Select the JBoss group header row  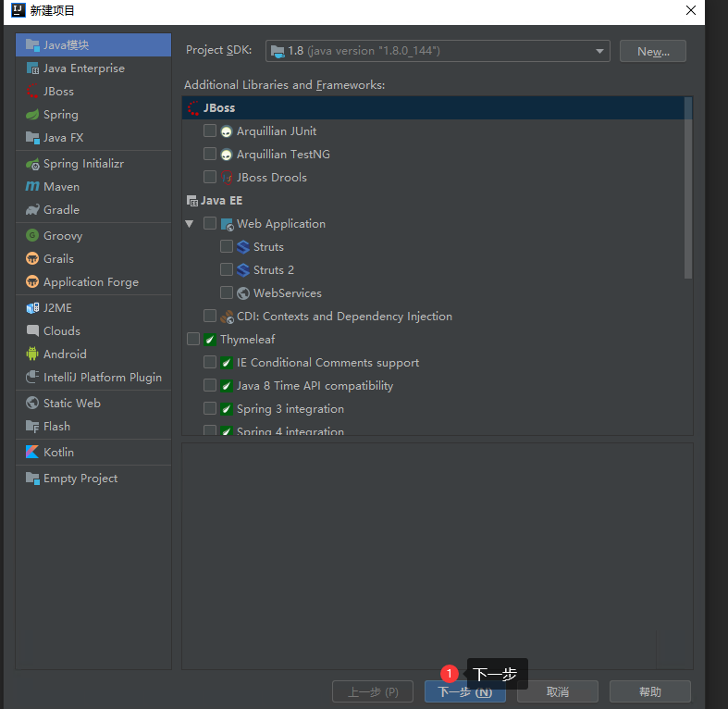pyautogui.click(x=433, y=107)
